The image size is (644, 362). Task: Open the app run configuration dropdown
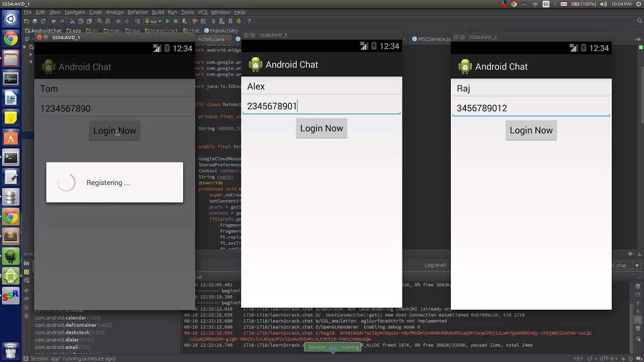pyautogui.click(x=153, y=21)
